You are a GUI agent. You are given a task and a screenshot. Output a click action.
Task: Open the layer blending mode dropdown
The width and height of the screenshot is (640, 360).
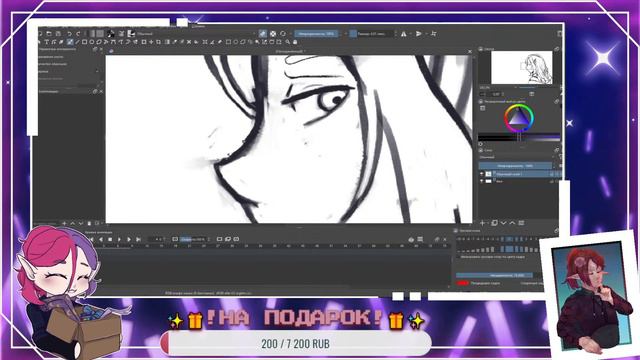[x=516, y=157]
